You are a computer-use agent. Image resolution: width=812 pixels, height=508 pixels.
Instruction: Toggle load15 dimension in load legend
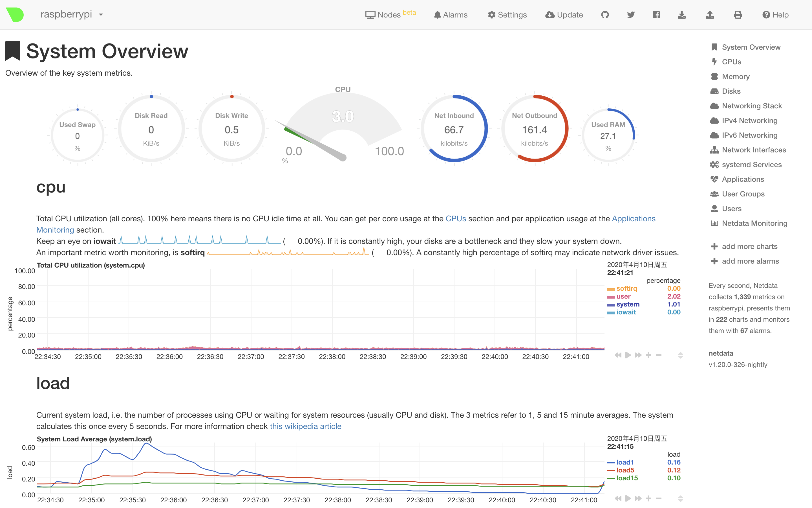tap(623, 478)
